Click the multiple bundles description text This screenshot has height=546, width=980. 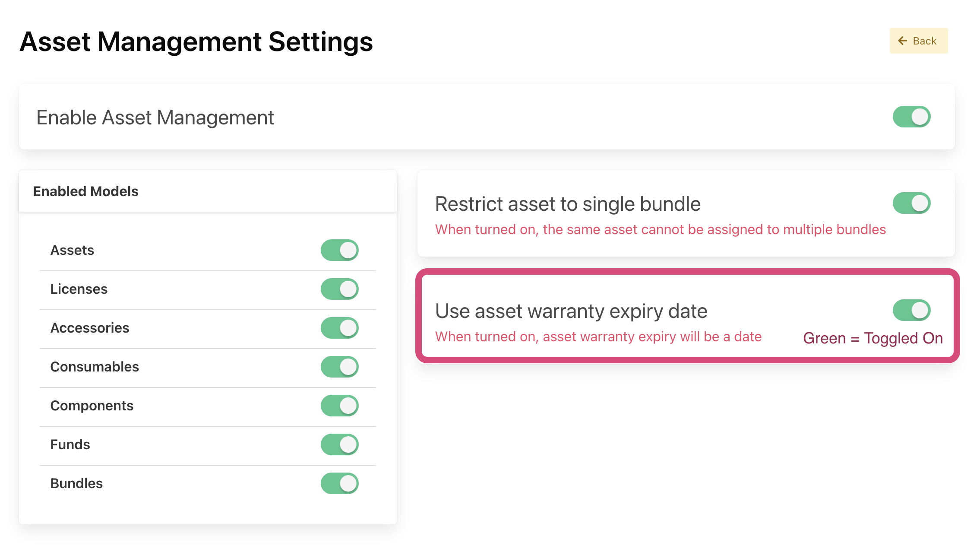(660, 229)
